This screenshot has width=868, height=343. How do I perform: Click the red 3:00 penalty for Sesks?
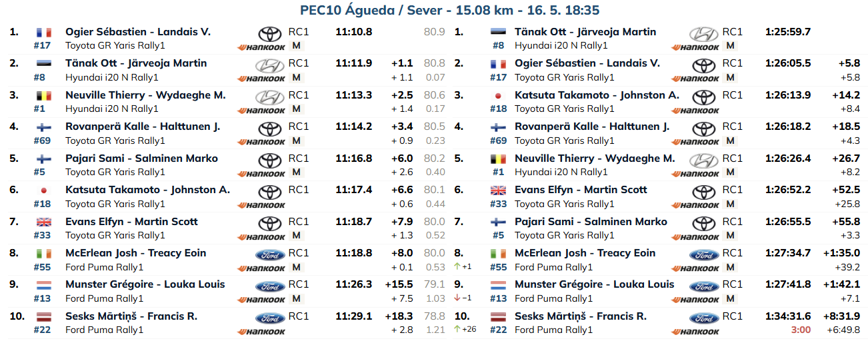(801, 330)
